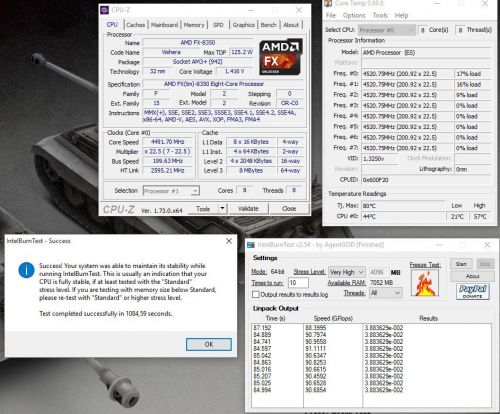Toggle Output results to results.log checkbox
The height and width of the screenshot is (414, 500).
pos(256,294)
